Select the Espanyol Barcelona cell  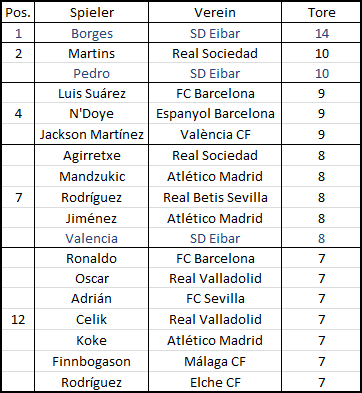coord(215,113)
